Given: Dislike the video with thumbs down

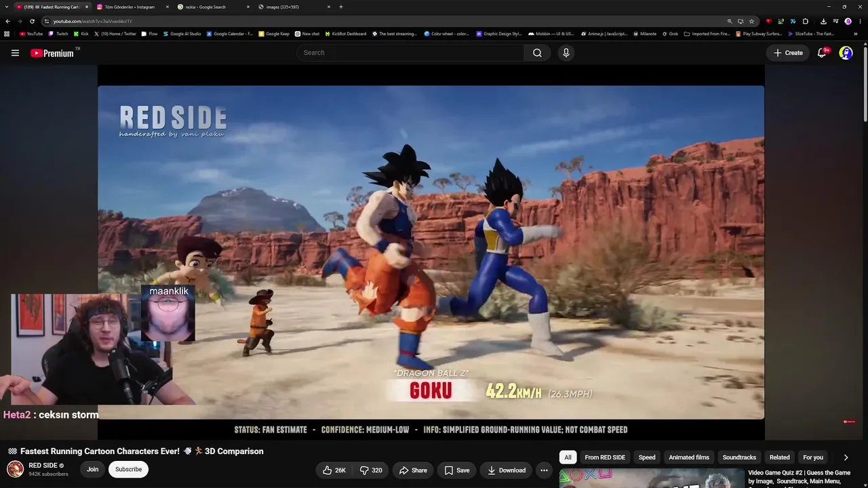Looking at the screenshot, I should [x=371, y=470].
